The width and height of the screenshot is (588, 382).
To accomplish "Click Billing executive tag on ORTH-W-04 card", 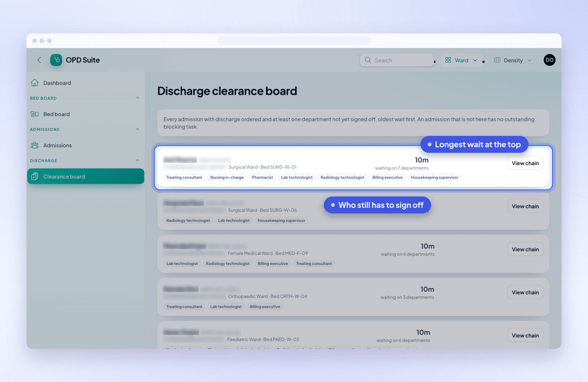I will (x=265, y=307).
